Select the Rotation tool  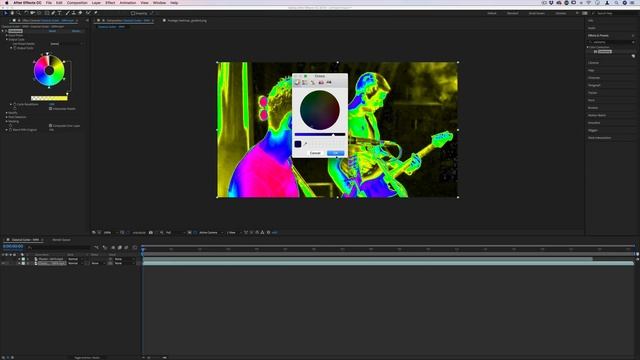click(x=26, y=13)
